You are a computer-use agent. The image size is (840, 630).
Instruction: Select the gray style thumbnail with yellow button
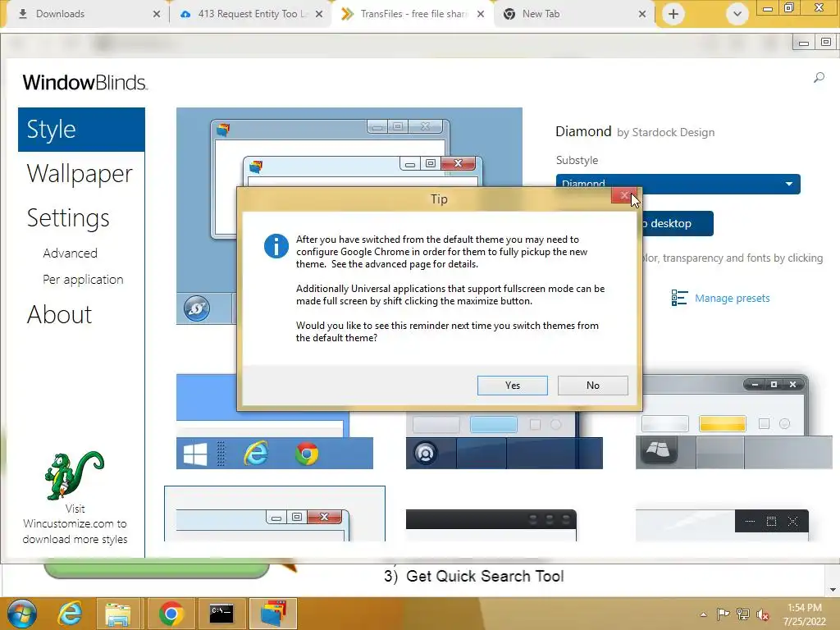pyautogui.click(x=734, y=422)
